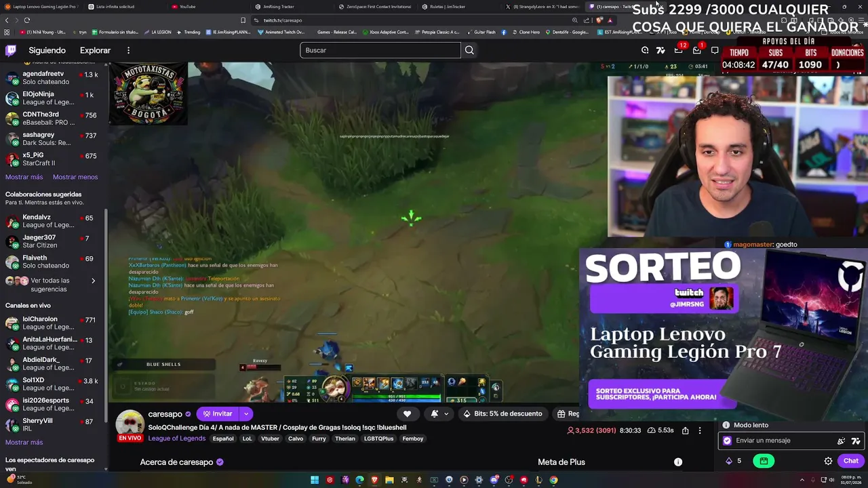Open the Whispers speech bubble icon
Screen dimensions: 868x488
pyautogui.click(x=715, y=50)
